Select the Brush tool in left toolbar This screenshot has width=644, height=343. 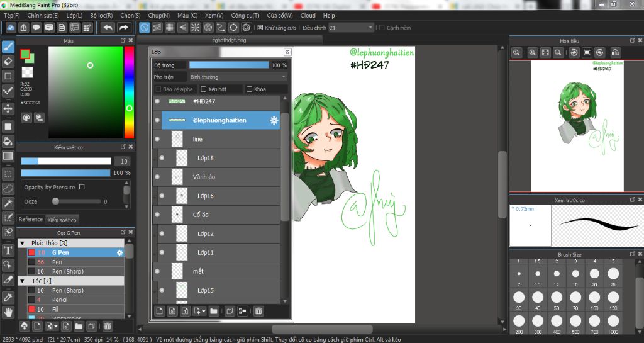tap(8, 47)
